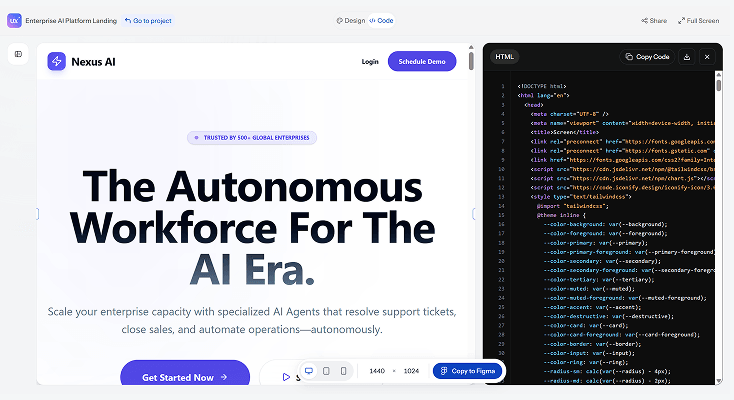The width and height of the screenshot is (734, 400).
Task: Click the Nexus AI lightning logo
Action: coord(57,61)
